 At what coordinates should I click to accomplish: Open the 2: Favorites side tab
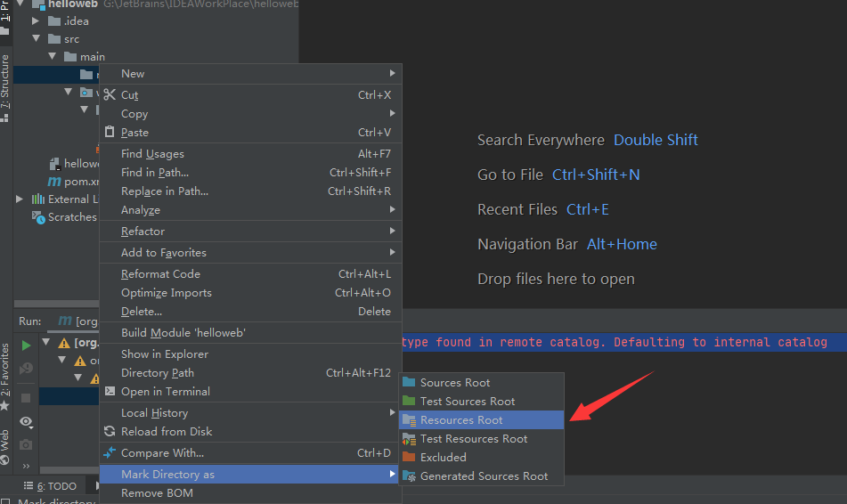[4, 376]
